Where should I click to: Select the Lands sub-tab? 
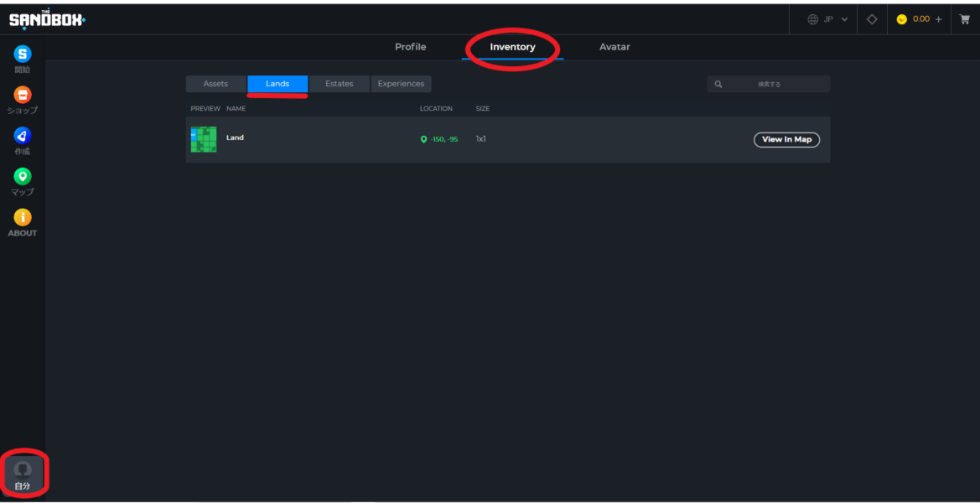coord(277,84)
